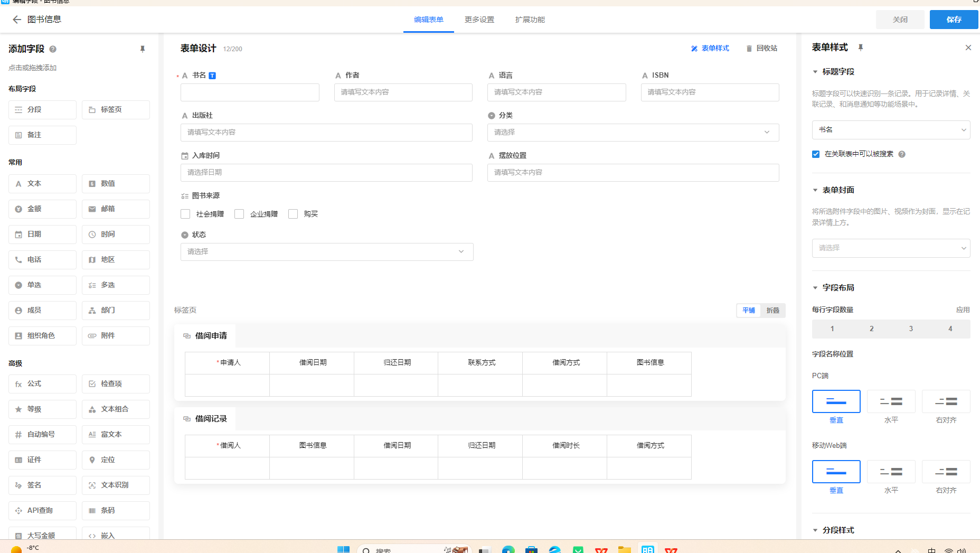980x553 pixels.
Task: Open the title field dropdown showing 书名
Action: 891,129
